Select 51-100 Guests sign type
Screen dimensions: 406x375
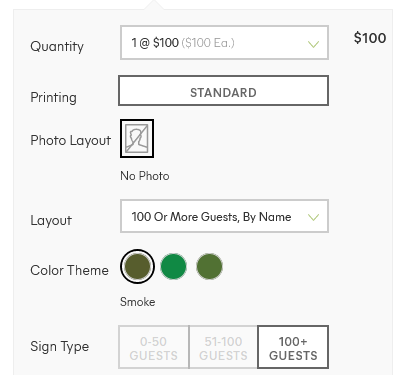(223, 347)
